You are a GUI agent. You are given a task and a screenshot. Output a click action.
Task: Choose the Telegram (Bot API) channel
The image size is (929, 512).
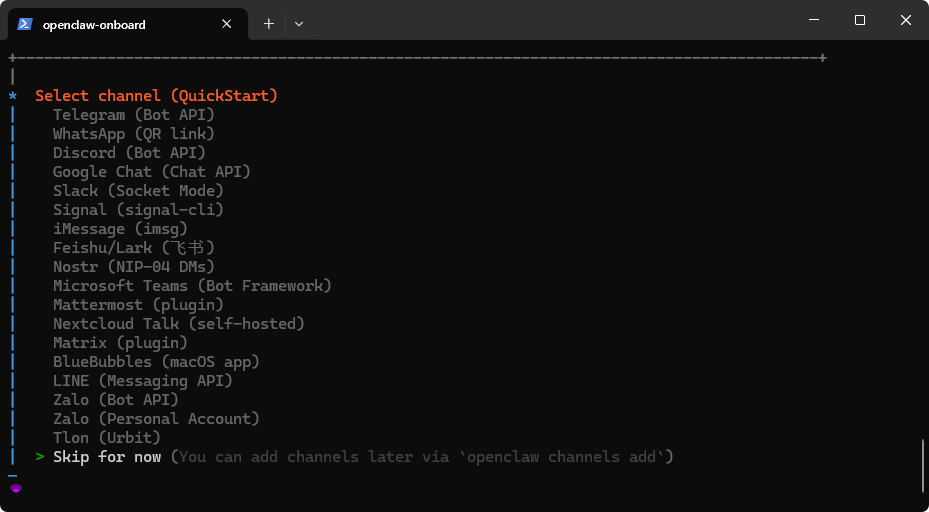134,115
